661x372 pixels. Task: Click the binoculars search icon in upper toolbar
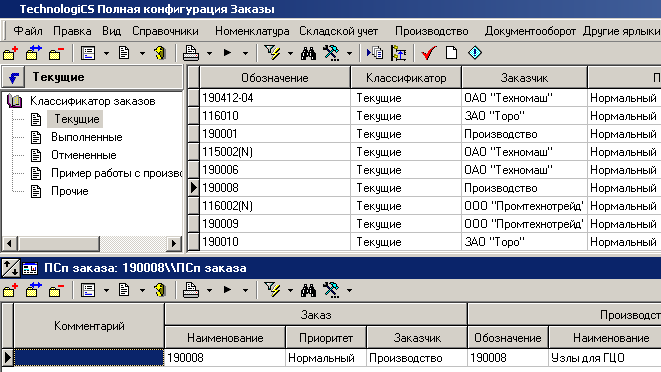(x=309, y=53)
